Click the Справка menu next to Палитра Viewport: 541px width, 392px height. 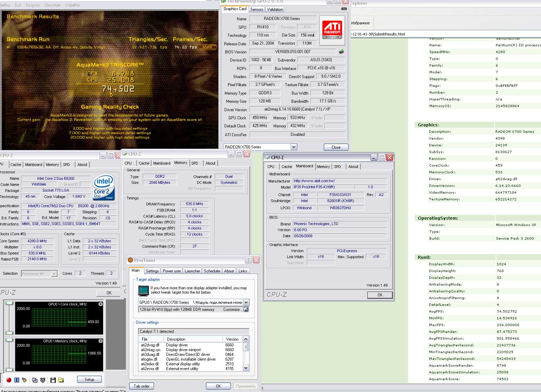pos(72,5)
